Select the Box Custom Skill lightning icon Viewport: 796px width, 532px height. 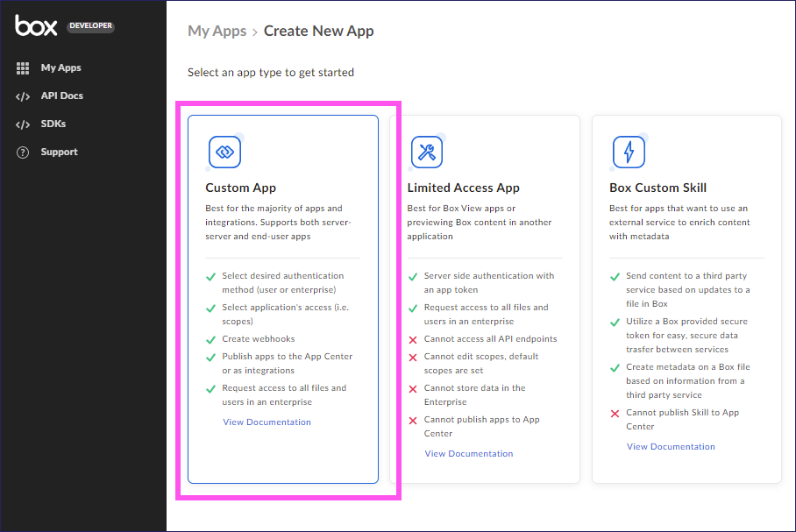[x=629, y=152]
